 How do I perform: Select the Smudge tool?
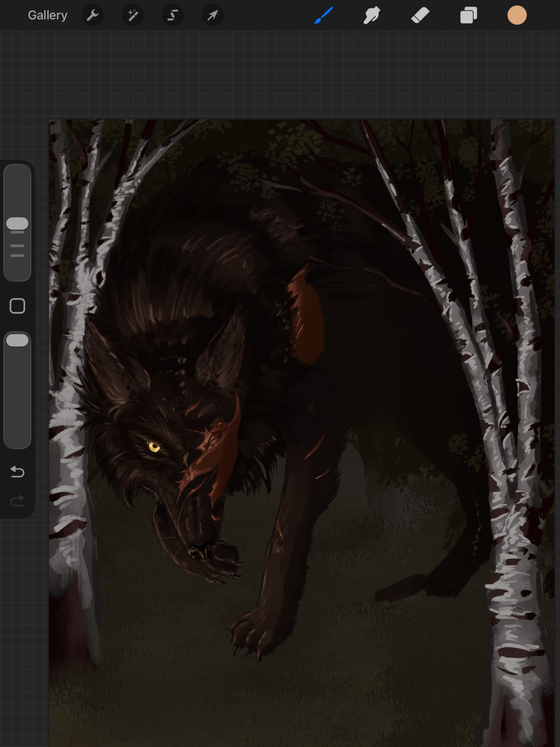pyautogui.click(x=371, y=15)
